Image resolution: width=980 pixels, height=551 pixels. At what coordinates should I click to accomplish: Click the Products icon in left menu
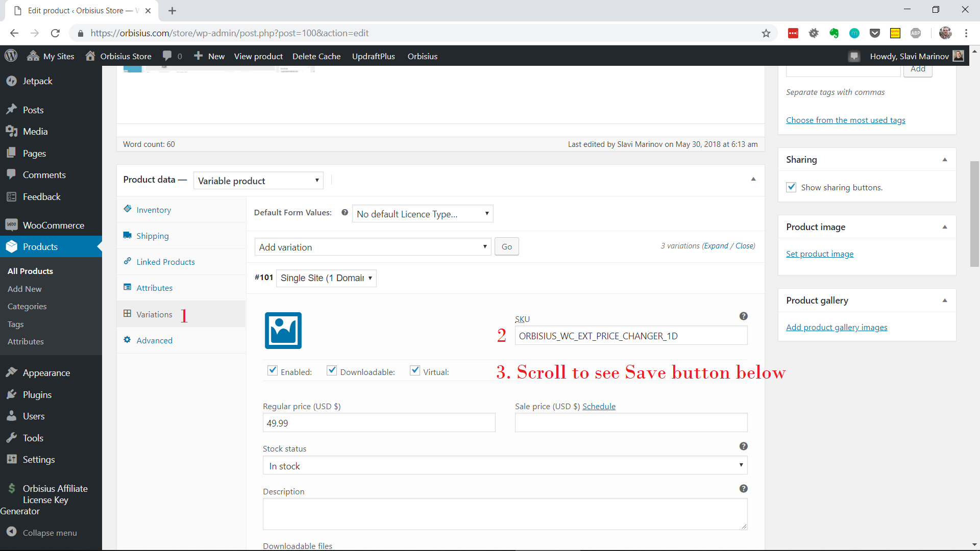click(13, 246)
